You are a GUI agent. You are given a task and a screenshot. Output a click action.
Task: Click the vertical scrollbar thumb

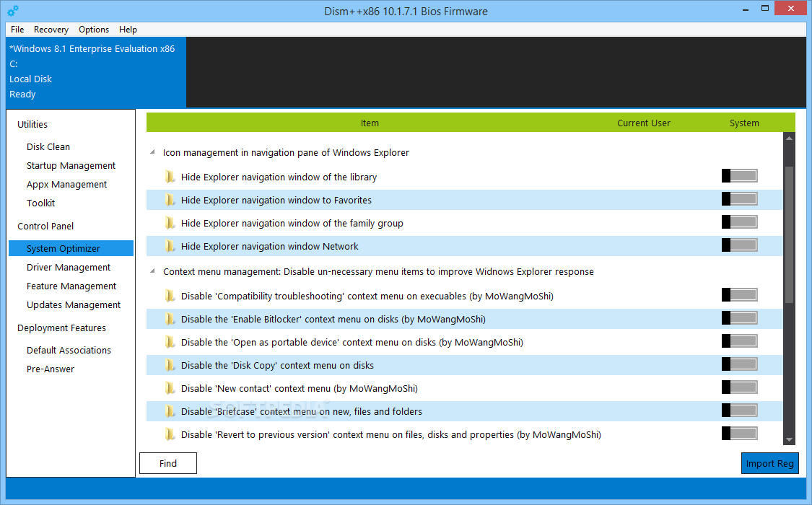(789, 234)
